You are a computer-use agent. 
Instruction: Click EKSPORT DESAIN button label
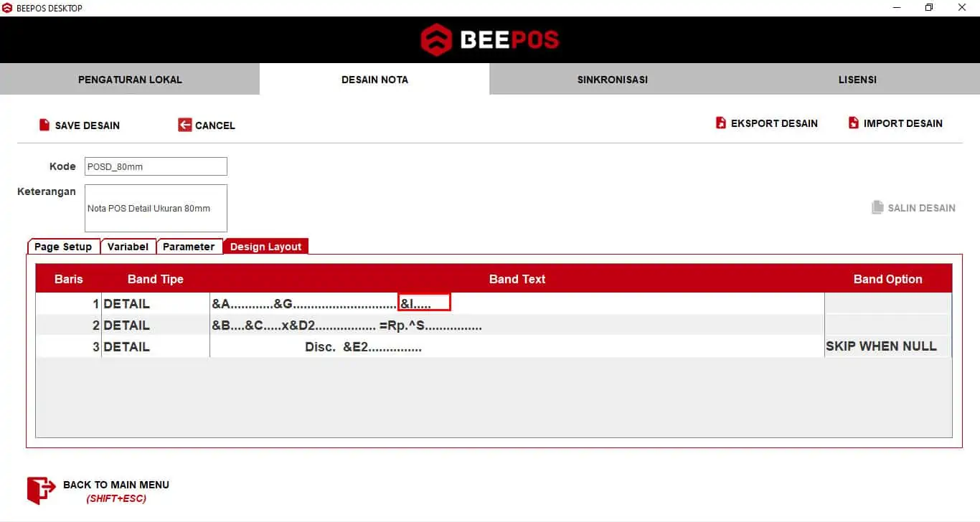pyautogui.click(x=774, y=123)
